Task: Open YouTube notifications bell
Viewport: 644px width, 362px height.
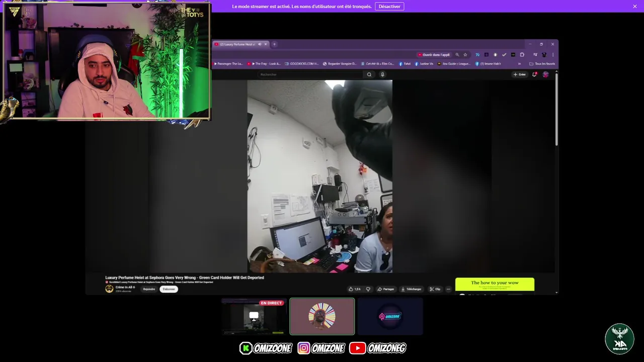Action: 534,74
